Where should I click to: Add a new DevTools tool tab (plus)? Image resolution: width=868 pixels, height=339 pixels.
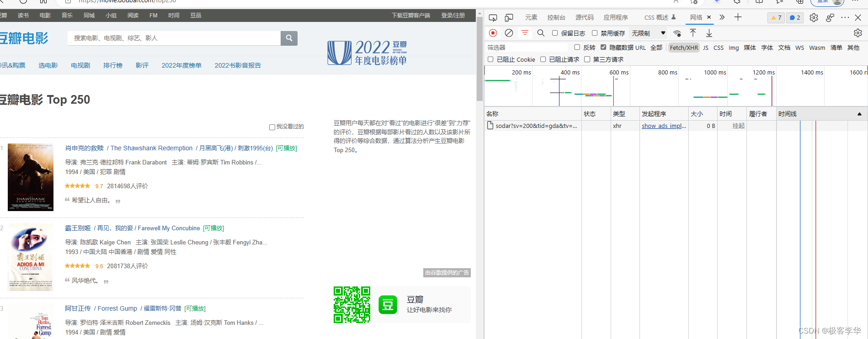tap(738, 17)
